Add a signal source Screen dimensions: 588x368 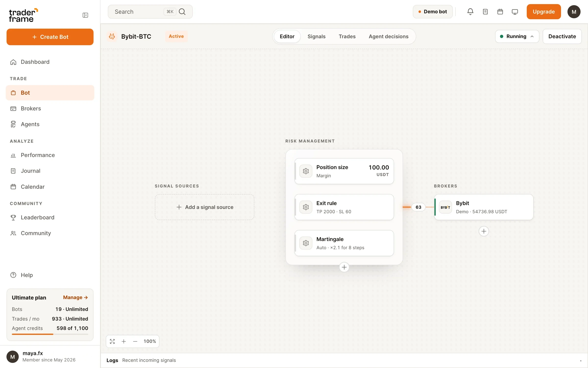pos(204,207)
